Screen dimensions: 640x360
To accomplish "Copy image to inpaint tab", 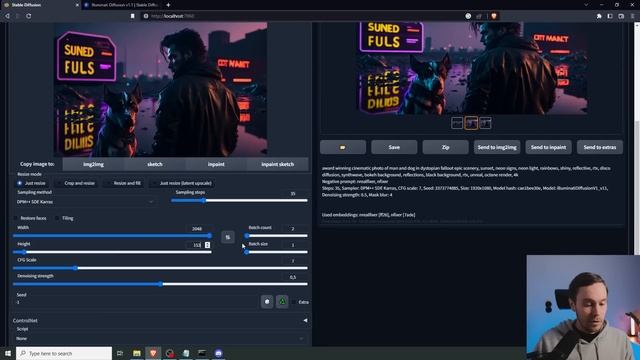I will (x=216, y=164).
